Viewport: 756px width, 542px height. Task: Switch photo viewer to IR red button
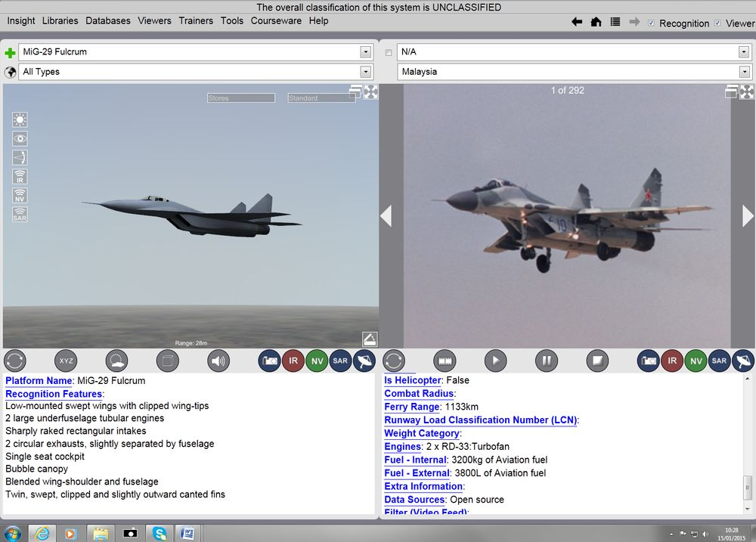click(x=672, y=361)
